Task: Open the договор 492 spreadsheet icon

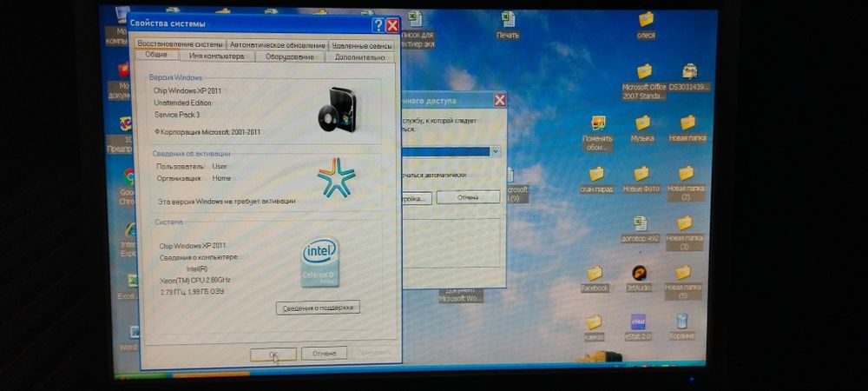Action: 640,224
